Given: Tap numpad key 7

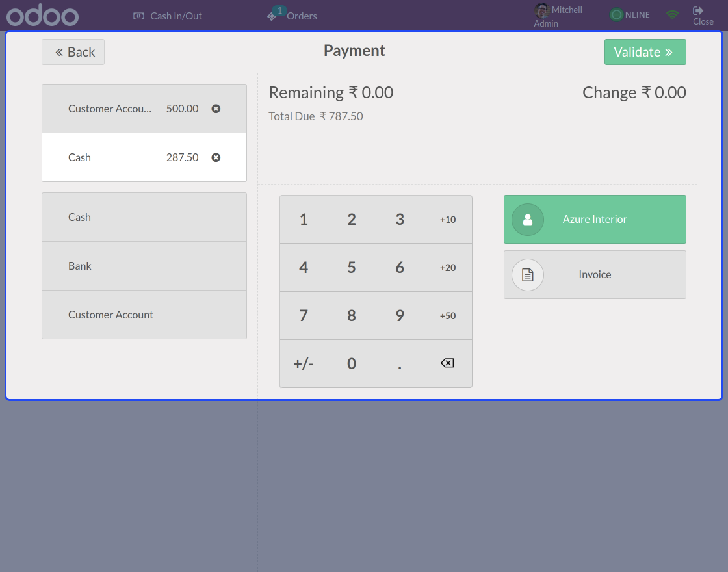Looking at the screenshot, I should (304, 316).
